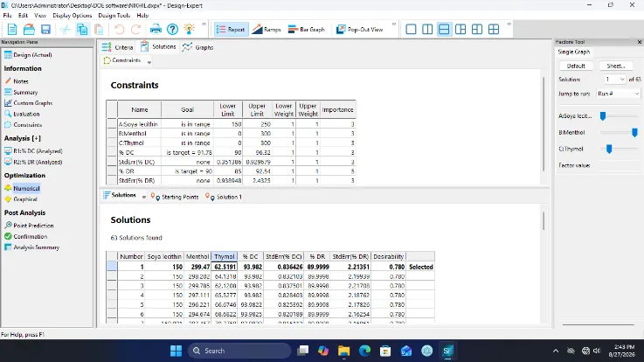Screen dimensions: 644x362
Task: Open Analysis Summary
Action: (32, 247)
